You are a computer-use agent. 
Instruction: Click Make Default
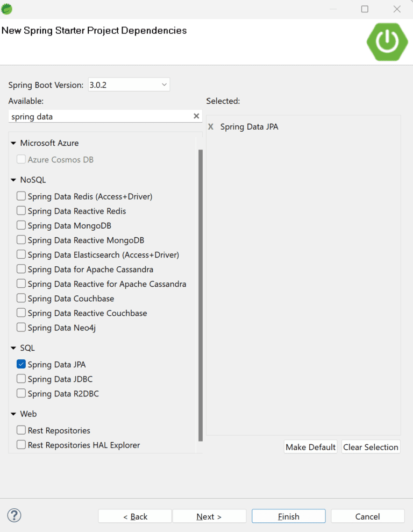click(x=310, y=446)
